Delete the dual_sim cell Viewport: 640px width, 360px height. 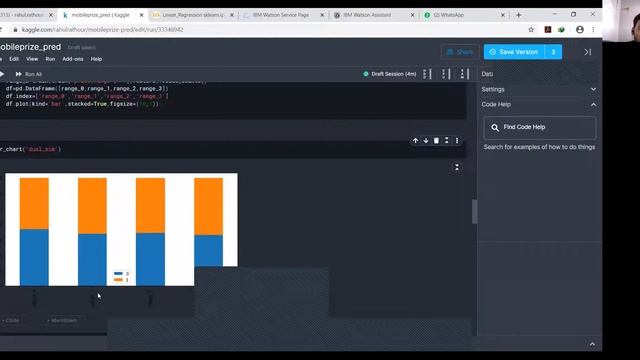[x=436, y=140]
